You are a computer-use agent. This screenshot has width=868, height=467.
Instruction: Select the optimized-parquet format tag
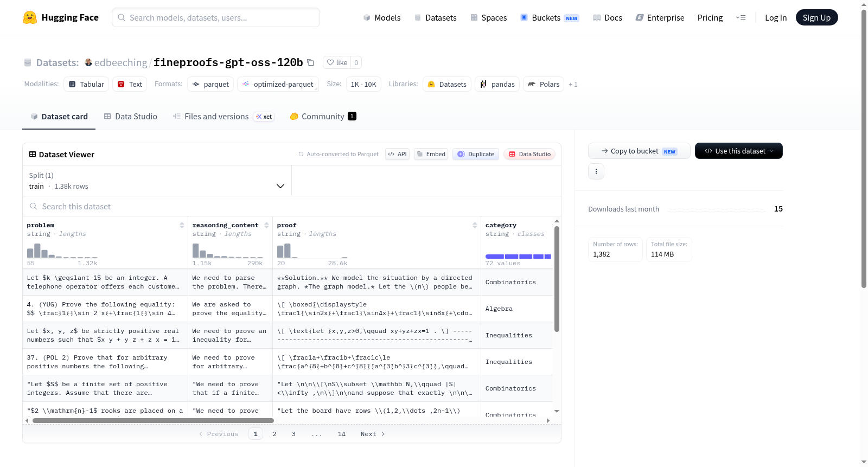point(278,84)
